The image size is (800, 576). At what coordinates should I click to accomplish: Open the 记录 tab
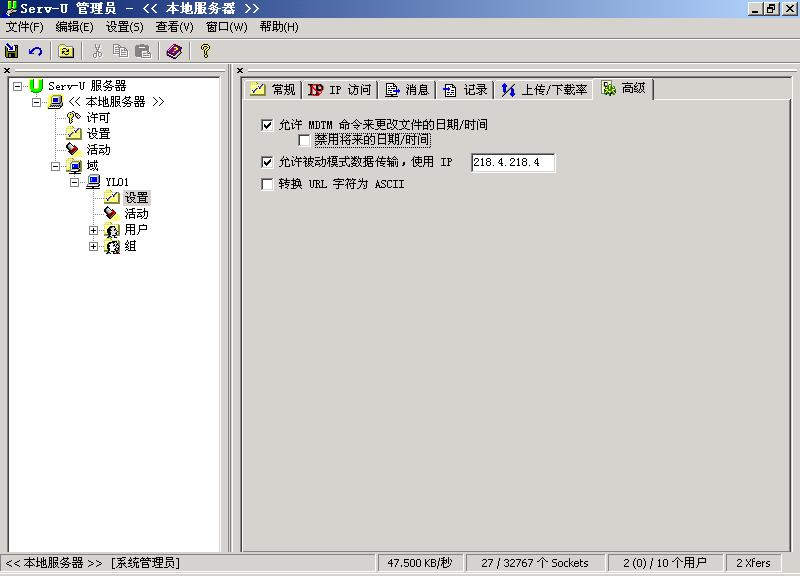tap(465, 90)
